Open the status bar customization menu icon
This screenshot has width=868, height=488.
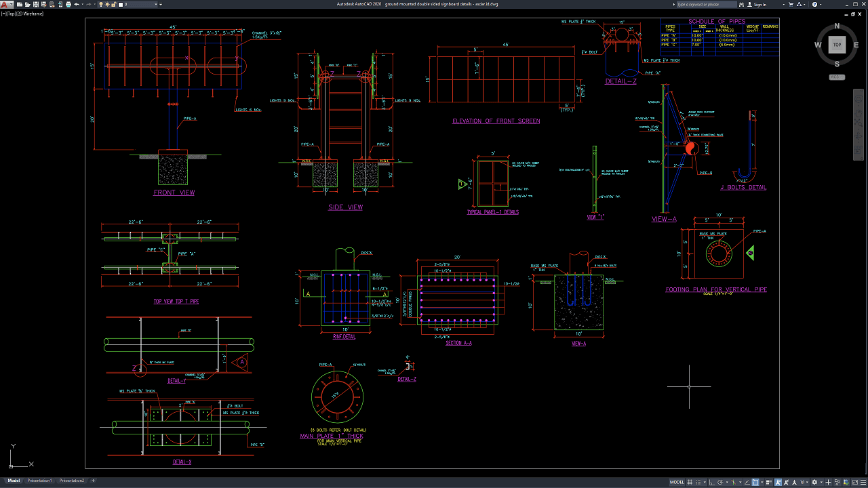[863, 482]
